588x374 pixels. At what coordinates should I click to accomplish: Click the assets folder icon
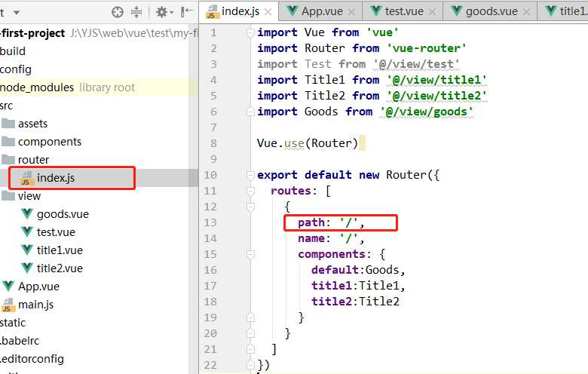pyautogui.click(x=8, y=123)
